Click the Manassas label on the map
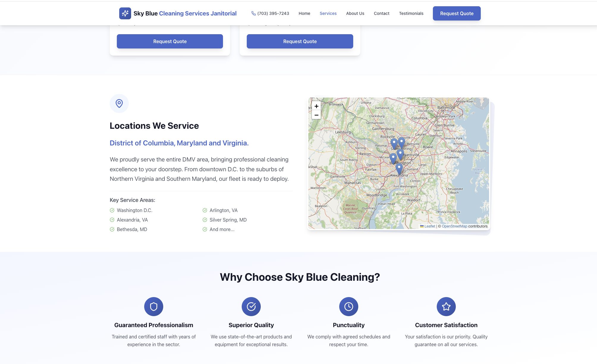This screenshot has width=597, height=364. click(353, 183)
